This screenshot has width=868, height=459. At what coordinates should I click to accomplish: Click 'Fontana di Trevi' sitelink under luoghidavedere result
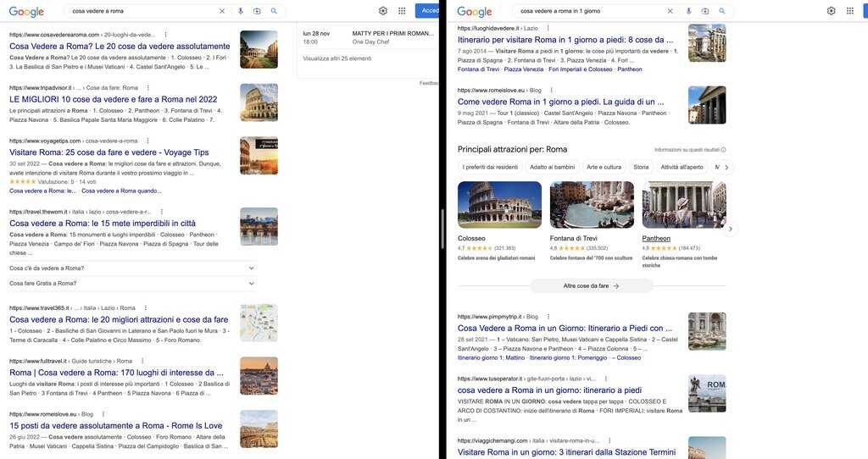click(478, 69)
